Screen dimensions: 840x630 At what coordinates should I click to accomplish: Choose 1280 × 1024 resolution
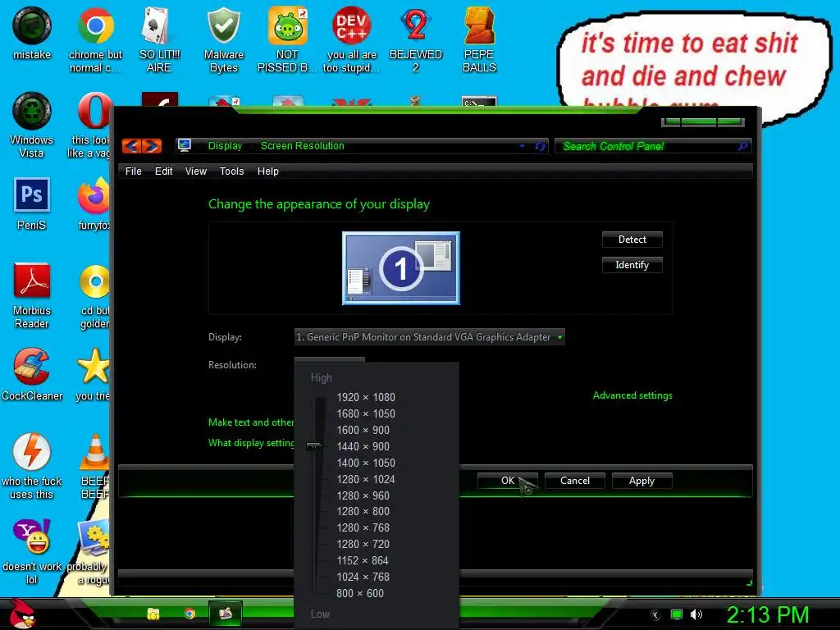(366, 479)
